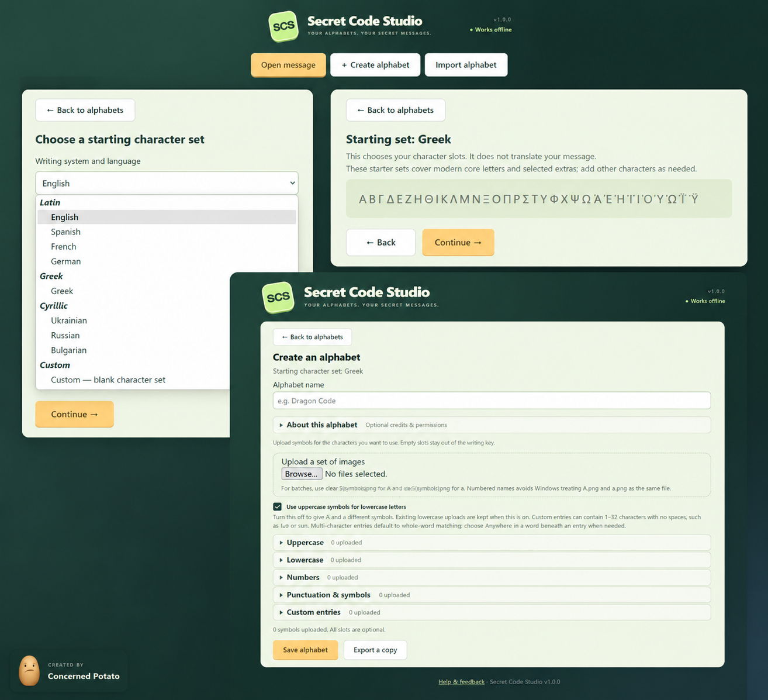
Task: Open the Writing system and language dropdown
Action: click(x=167, y=183)
